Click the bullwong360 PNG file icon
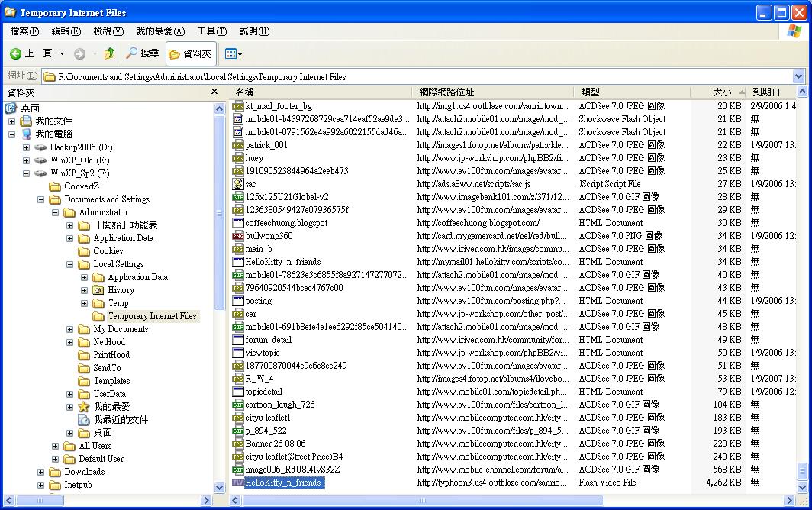Image resolution: width=812 pixels, height=510 pixels. point(238,236)
